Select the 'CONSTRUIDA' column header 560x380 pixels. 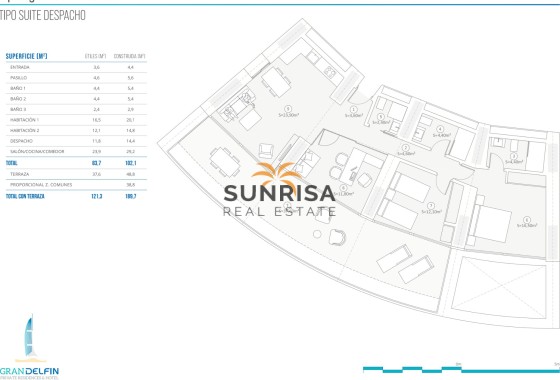[x=130, y=56]
